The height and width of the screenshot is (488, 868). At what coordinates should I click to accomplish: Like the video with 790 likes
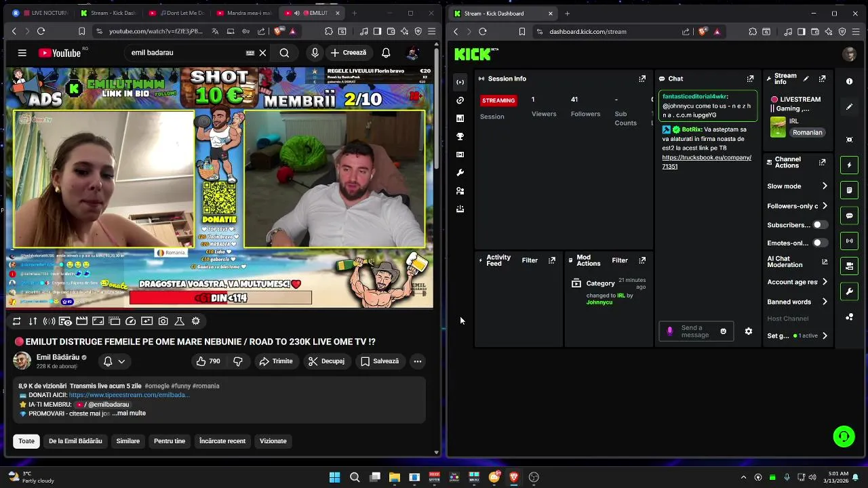208,361
